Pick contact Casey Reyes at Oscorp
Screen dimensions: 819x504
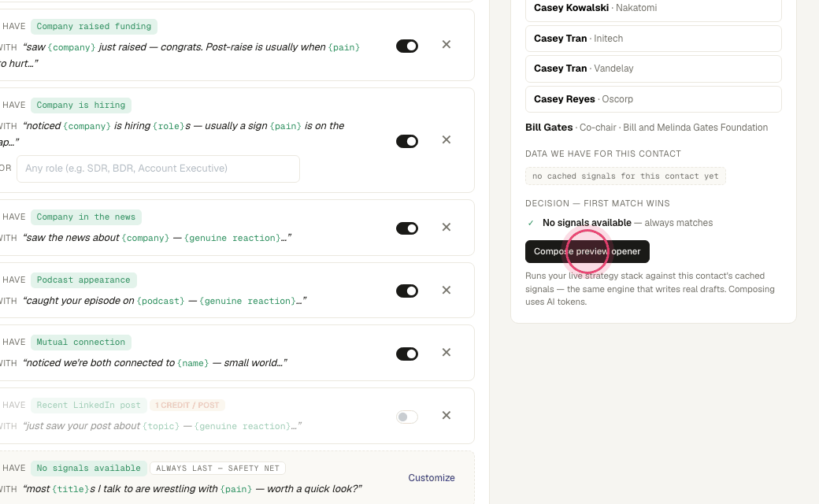654,99
